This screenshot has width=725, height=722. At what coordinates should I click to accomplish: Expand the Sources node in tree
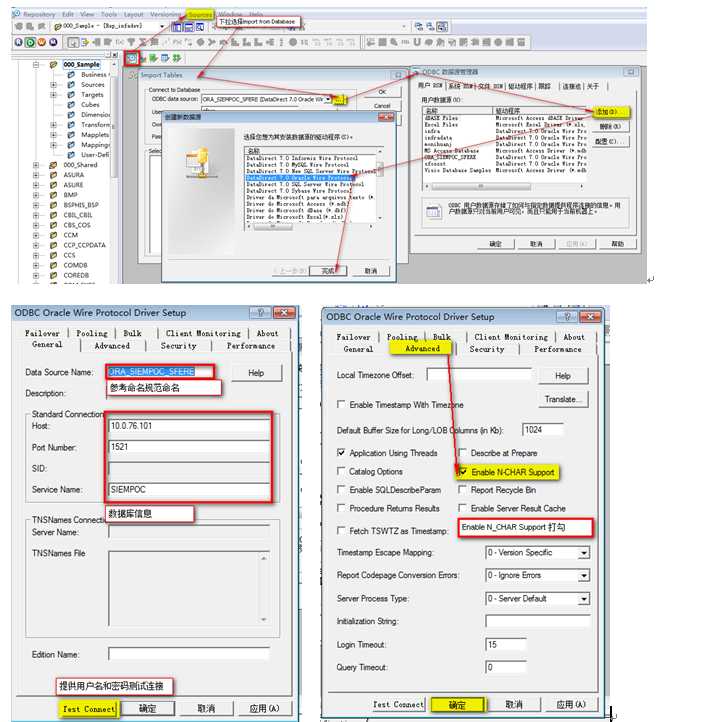(53, 85)
